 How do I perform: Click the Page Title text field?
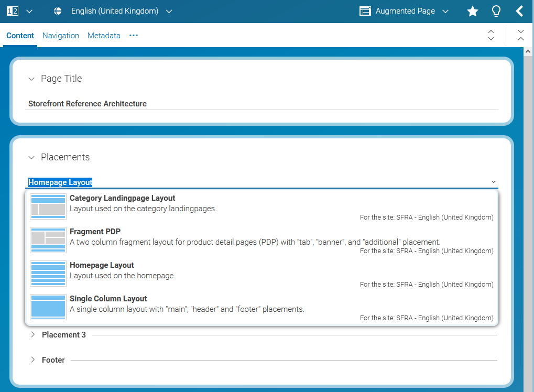262,104
